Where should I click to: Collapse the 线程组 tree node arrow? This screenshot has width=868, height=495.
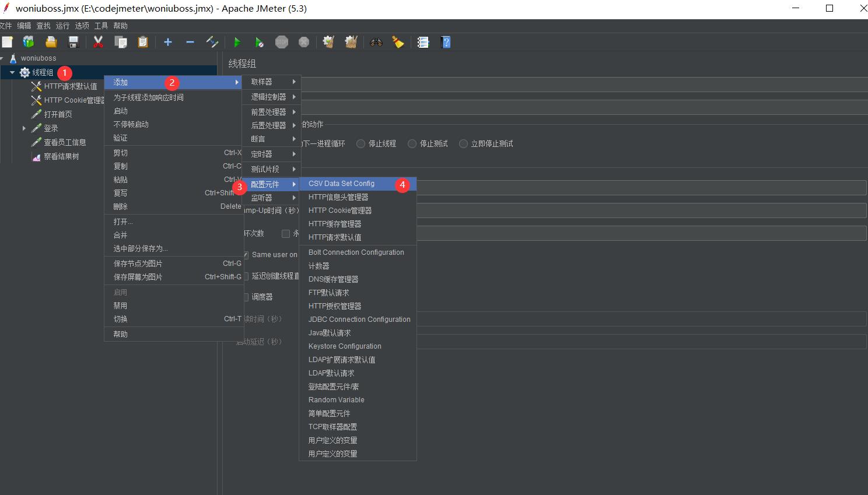(12, 72)
